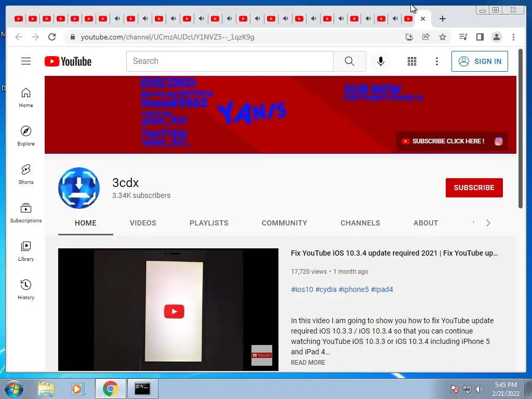Image resolution: width=532 pixels, height=399 pixels.
Task: Go back to the previous page
Action: [19, 37]
